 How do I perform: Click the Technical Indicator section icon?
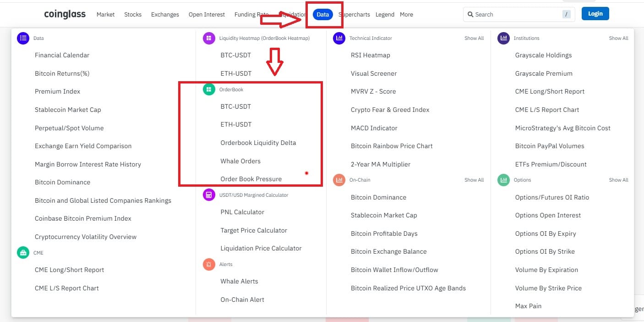(x=339, y=39)
